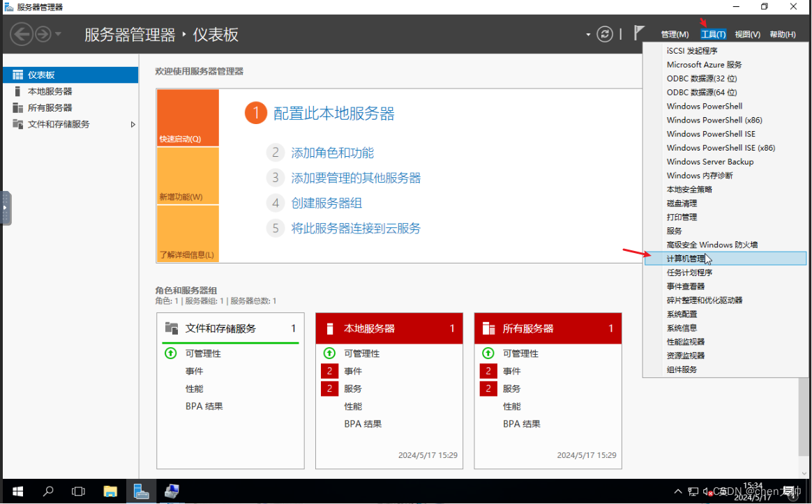Viewport: 812px width, 504px height.
Task: Choose ODBC 数据源(32 位)
Action: click(x=725, y=79)
